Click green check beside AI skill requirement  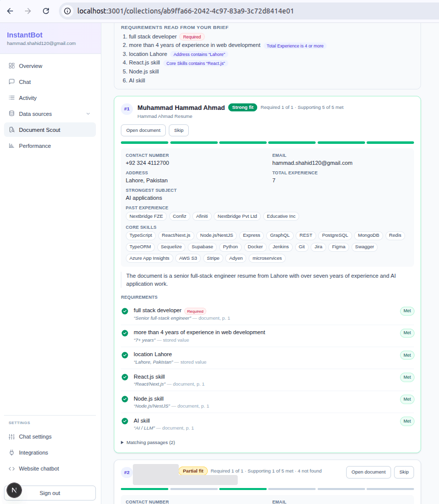(125, 421)
